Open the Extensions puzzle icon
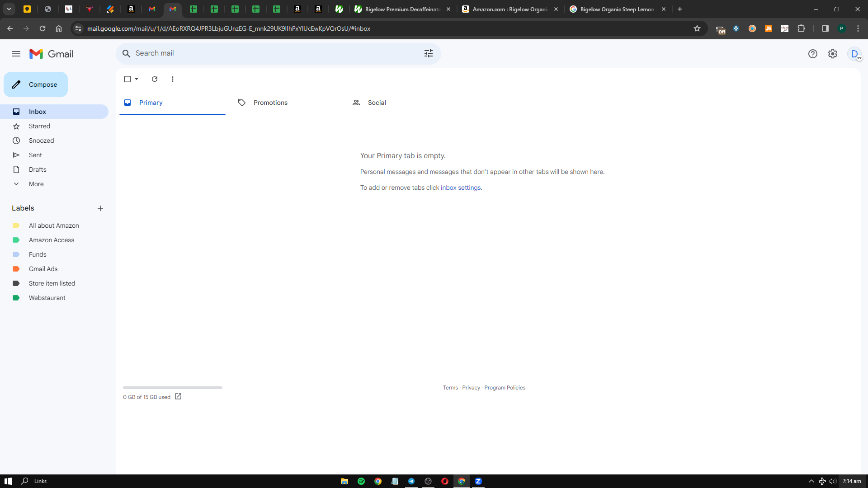Screen dimensions: 868x488 pos(801,28)
